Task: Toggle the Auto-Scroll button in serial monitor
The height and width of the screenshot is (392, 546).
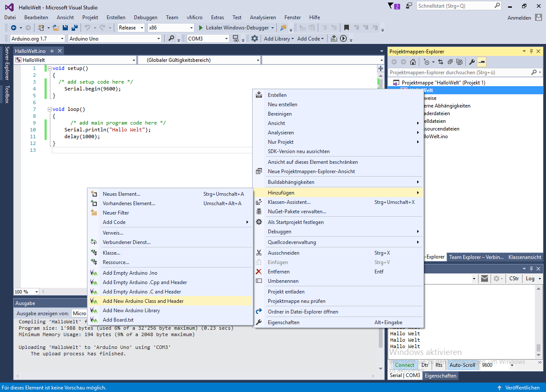Action: (462, 365)
